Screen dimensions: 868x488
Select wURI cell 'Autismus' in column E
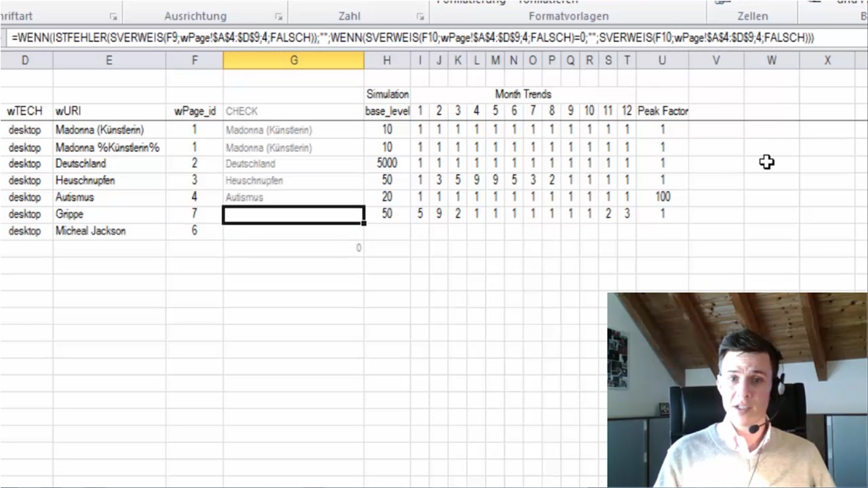[109, 197]
